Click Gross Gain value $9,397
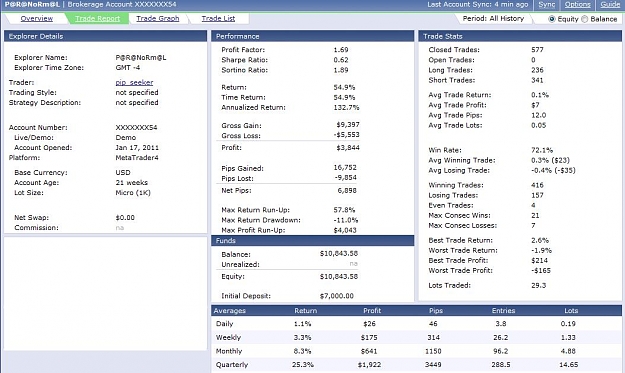The image size is (625, 373). coord(348,125)
